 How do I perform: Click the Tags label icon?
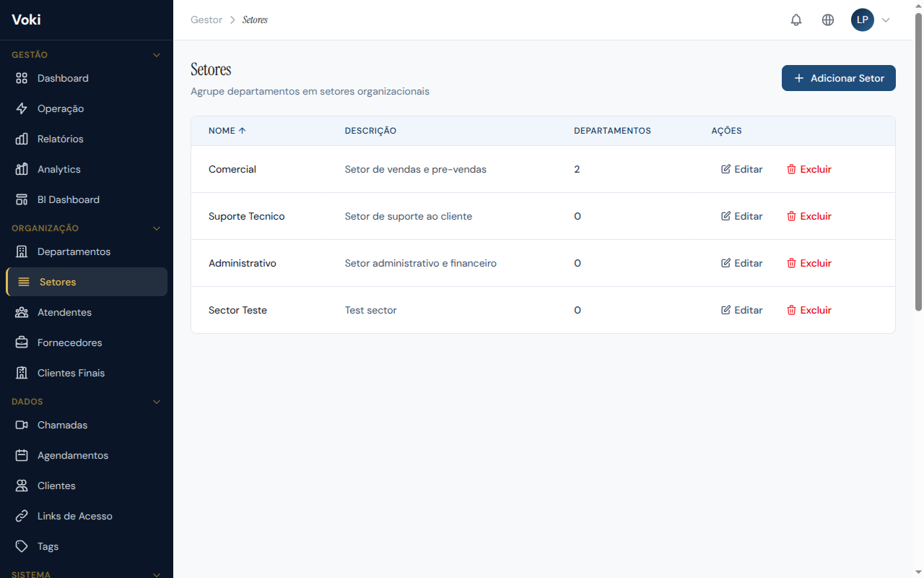22,546
